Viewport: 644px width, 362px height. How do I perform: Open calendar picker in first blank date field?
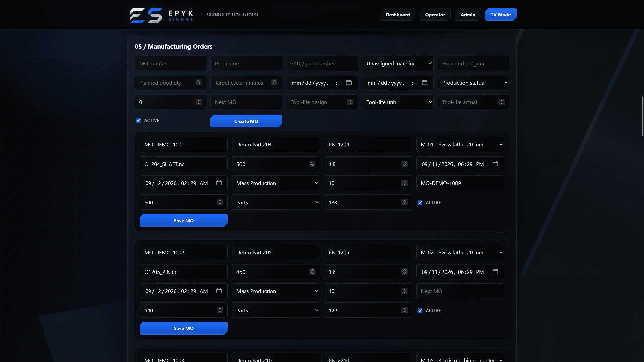pyautogui.click(x=349, y=82)
